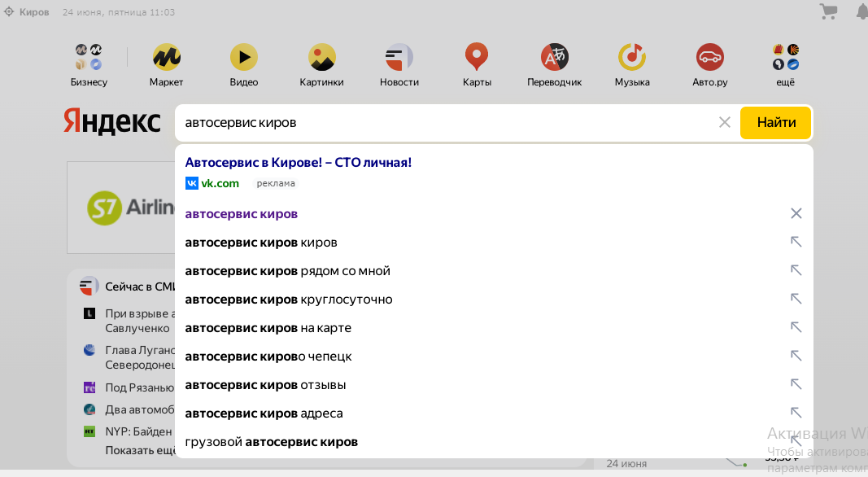
Task: Click date text '24 июня, пятница 11:03'
Action: [119, 12]
